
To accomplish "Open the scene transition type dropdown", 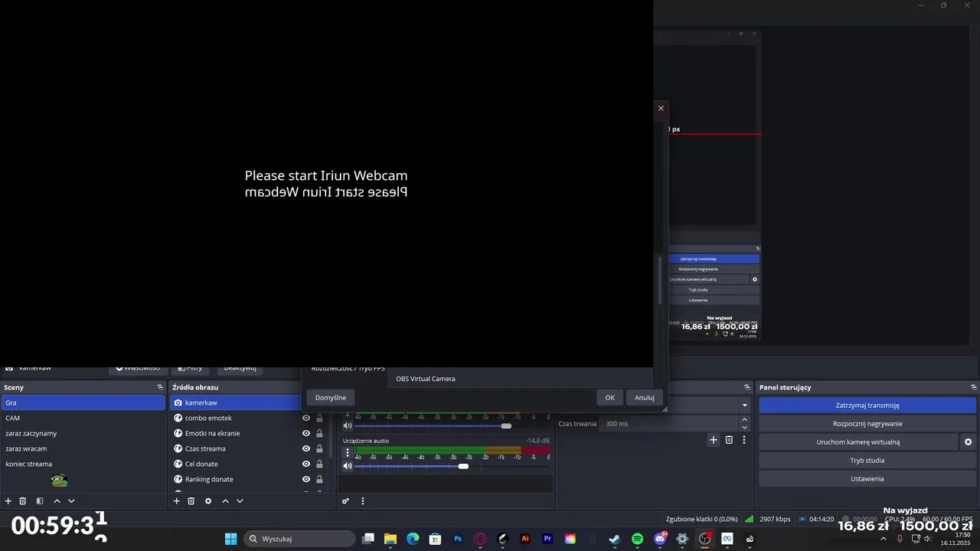I will tap(744, 405).
